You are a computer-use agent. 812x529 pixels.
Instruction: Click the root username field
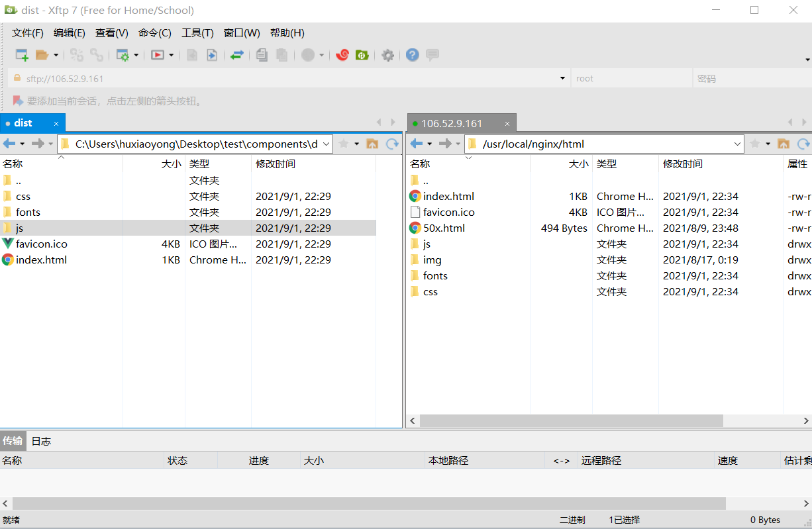[x=632, y=78]
